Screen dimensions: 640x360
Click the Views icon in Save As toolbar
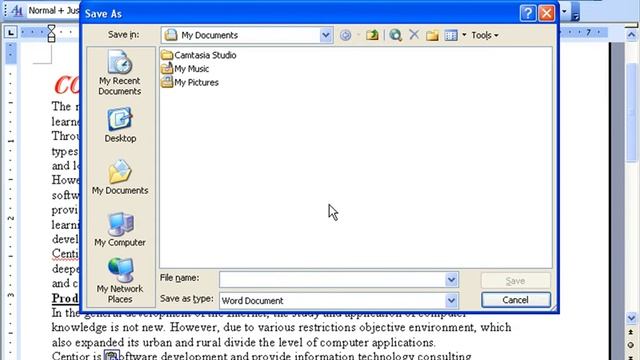click(451, 36)
